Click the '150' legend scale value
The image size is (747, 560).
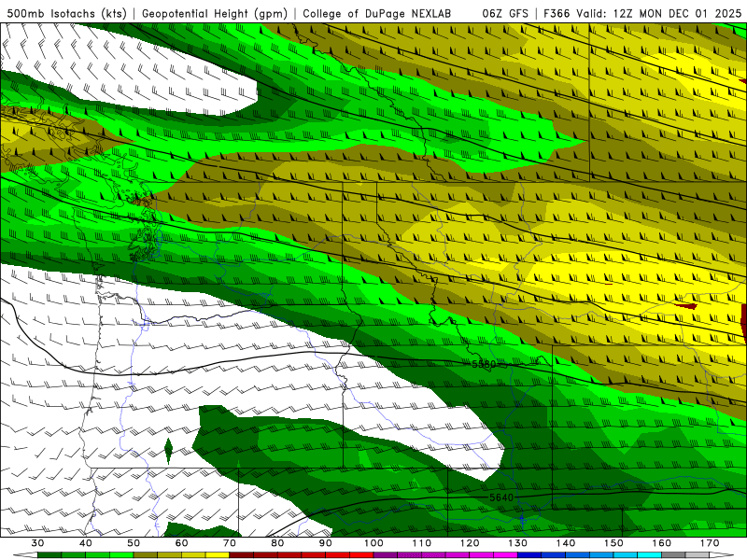pos(613,543)
